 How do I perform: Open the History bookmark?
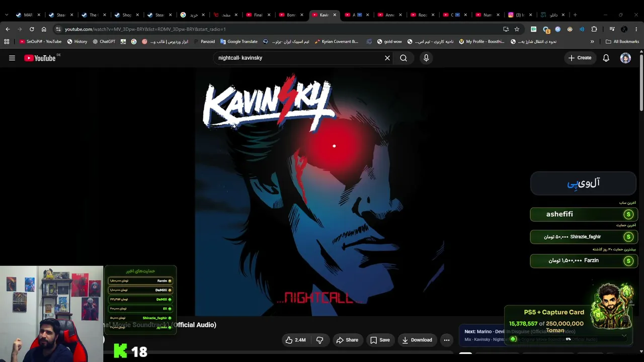click(77, 42)
